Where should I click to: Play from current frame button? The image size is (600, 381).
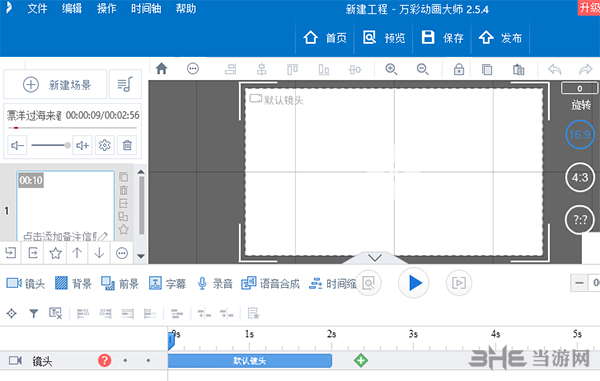tap(459, 283)
